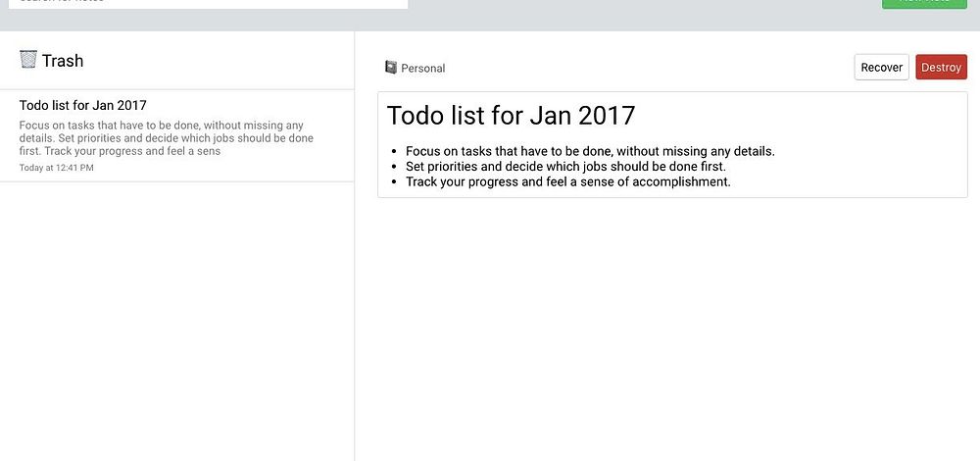Open the Personal notebook label

pyautogui.click(x=422, y=69)
